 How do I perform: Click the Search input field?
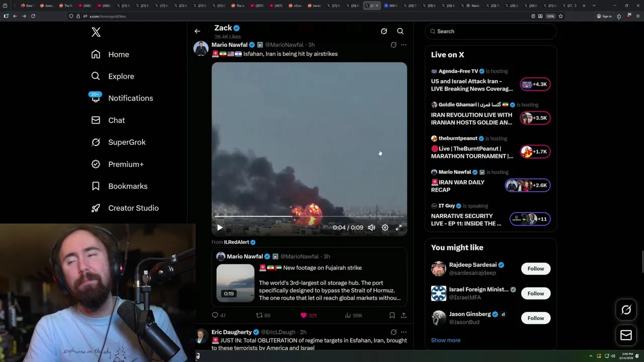click(x=491, y=31)
